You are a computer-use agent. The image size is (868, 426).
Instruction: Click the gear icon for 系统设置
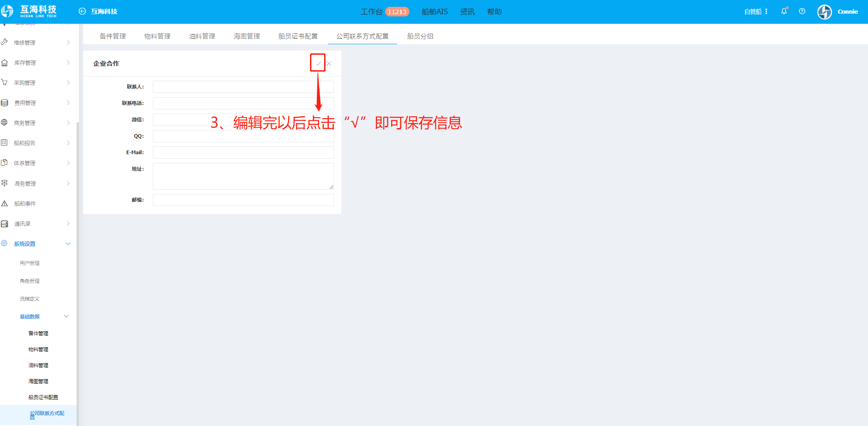(x=5, y=244)
